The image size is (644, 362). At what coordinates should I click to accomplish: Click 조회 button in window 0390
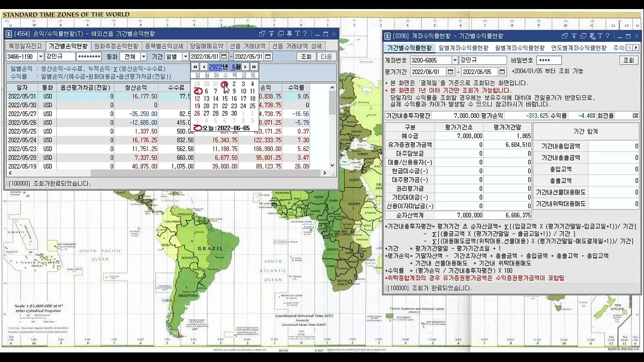[629, 60]
